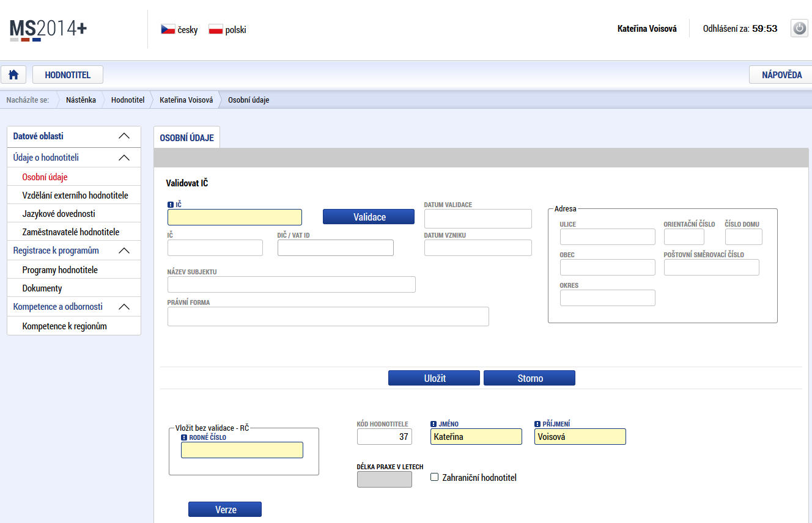Click the MS2014+ logo
The width and height of the screenshot is (812, 523).
[48, 30]
